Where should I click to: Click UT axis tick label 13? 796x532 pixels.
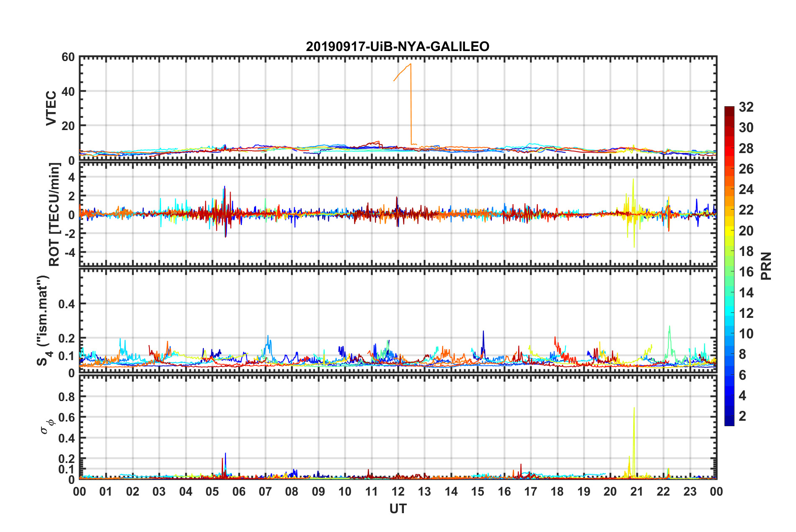pyautogui.click(x=424, y=491)
